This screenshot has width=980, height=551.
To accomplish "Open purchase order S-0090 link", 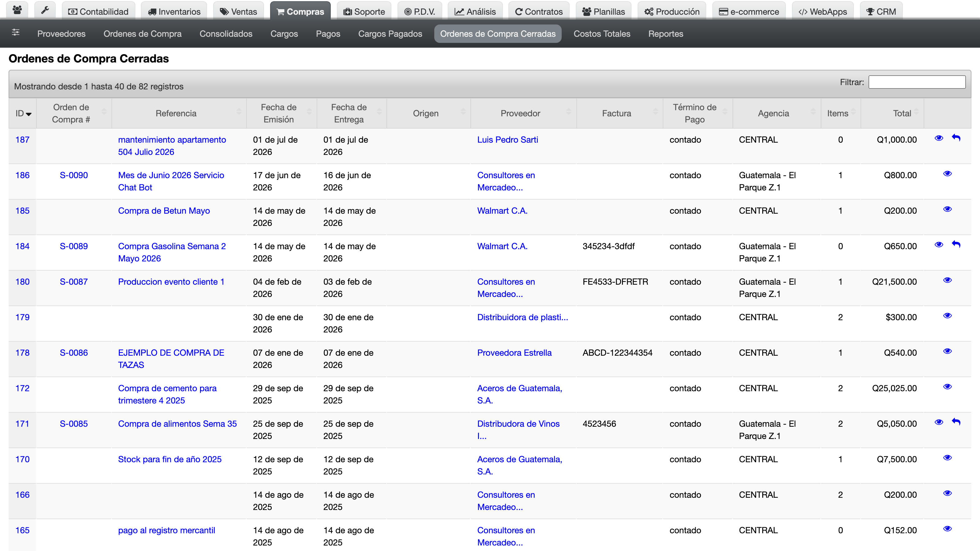I will coord(74,175).
